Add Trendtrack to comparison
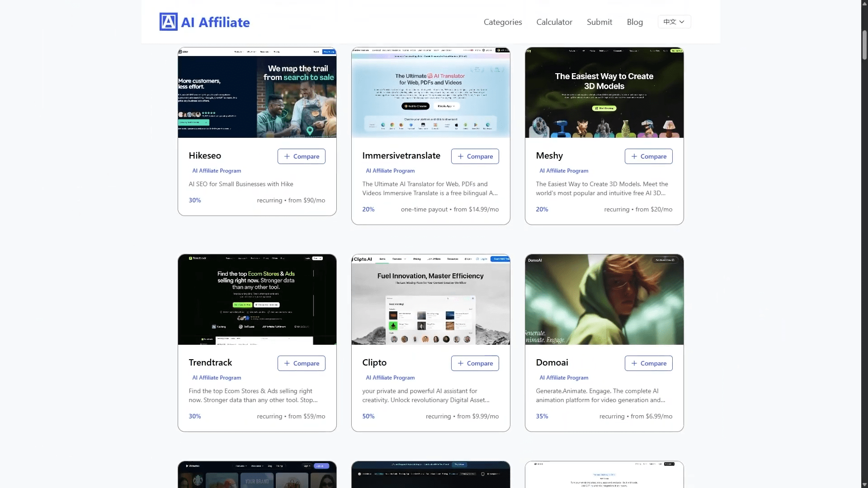Image resolution: width=868 pixels, height=488 pixels. click(x=301, y=363)
